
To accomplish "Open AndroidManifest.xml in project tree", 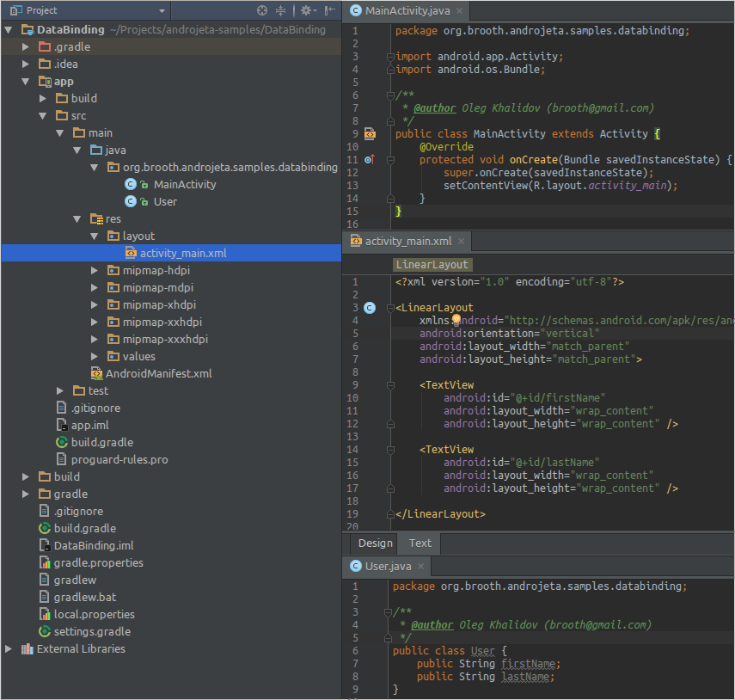I will pos(157,373).
